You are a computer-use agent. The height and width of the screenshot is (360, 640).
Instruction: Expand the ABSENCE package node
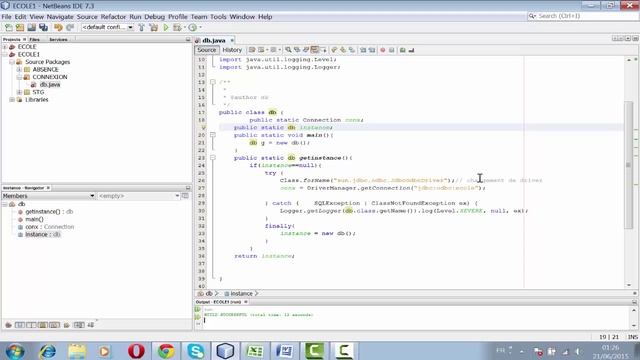pos(19,70)
